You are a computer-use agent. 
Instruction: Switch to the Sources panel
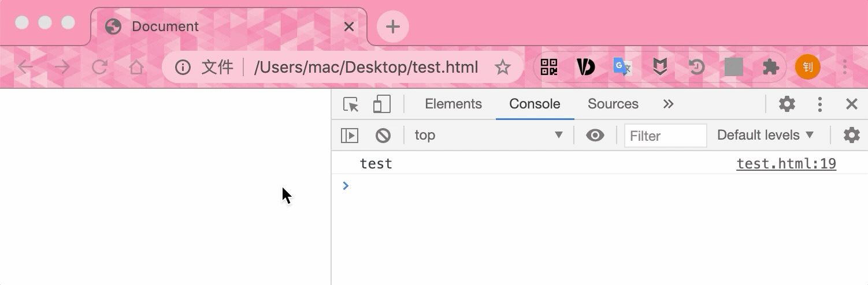[613, 104]
